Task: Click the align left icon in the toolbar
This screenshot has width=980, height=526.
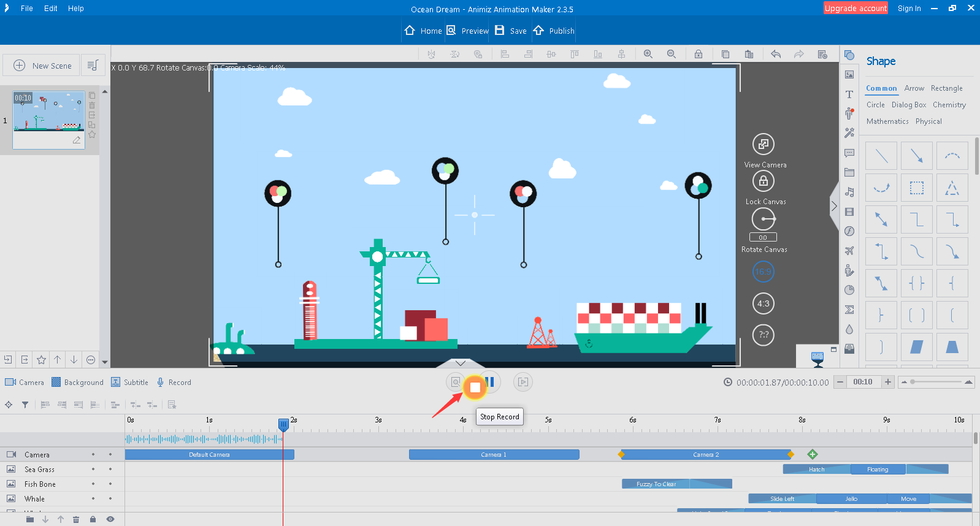Action: (505, 54)
